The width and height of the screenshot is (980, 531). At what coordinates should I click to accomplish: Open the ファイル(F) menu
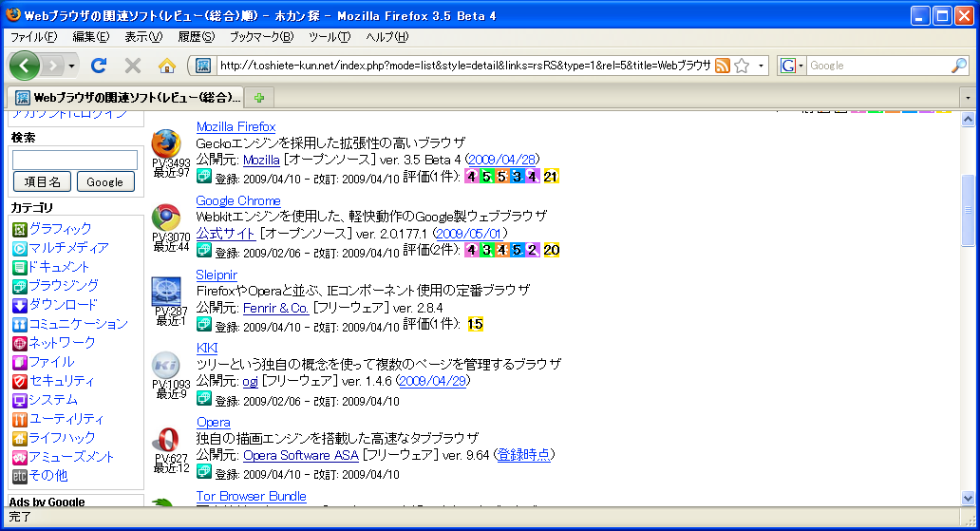coord(34,37)
